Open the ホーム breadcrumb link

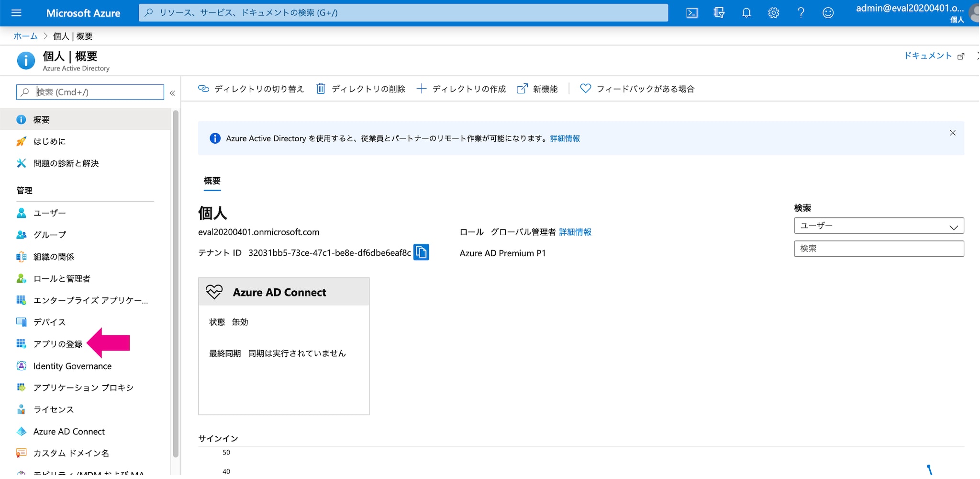tap(25, 36)
